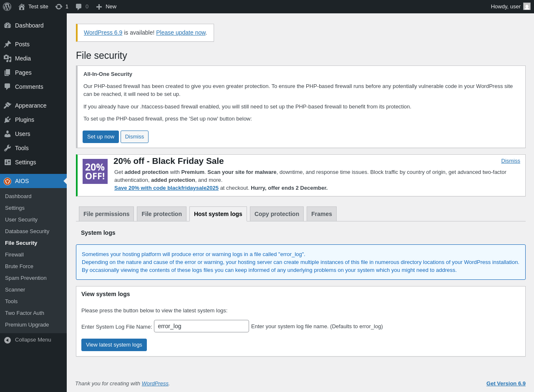Click the Appearance brush icon
The image size is (534, 392).
(8, 106)
